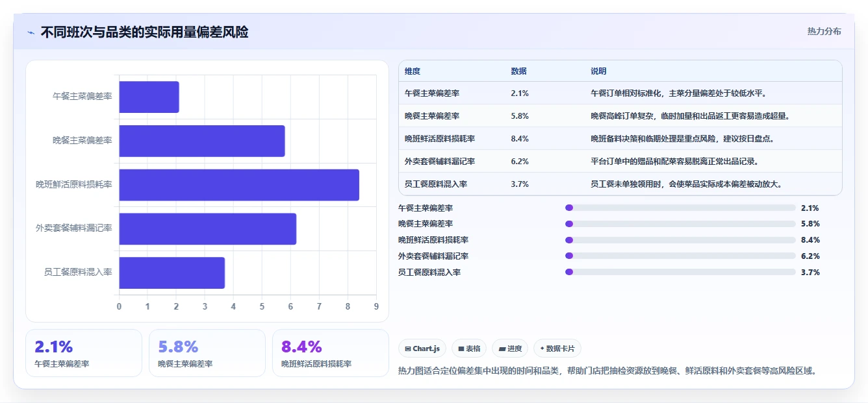The image size is (868, 403).
Task: Click description starting 午餐订单相对标准化
Action: (678, 93)
